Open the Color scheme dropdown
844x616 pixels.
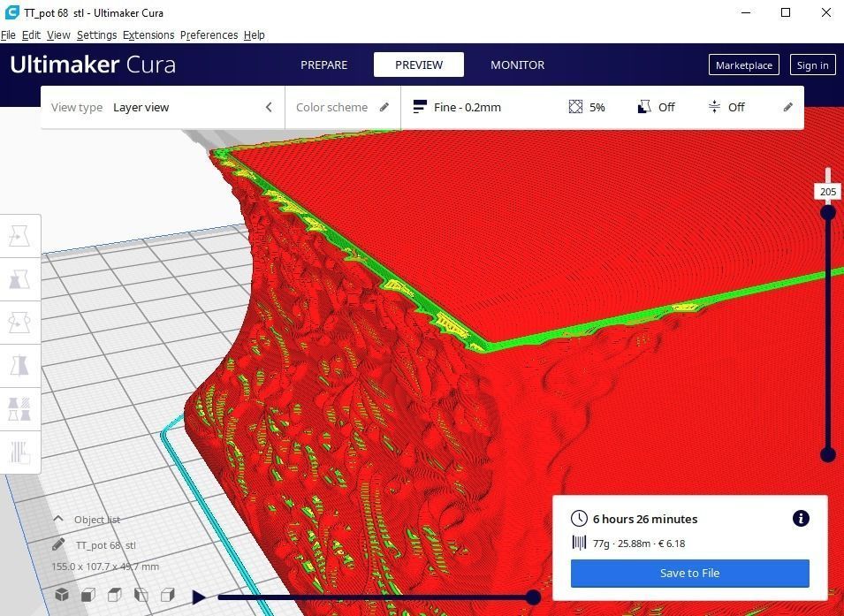pos(342,107)
